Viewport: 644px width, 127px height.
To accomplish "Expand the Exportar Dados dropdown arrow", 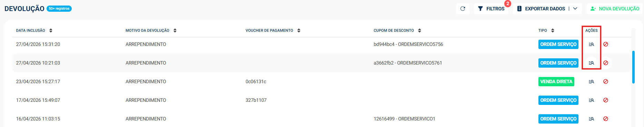I will pyautogui.click(x=575, y=9).
